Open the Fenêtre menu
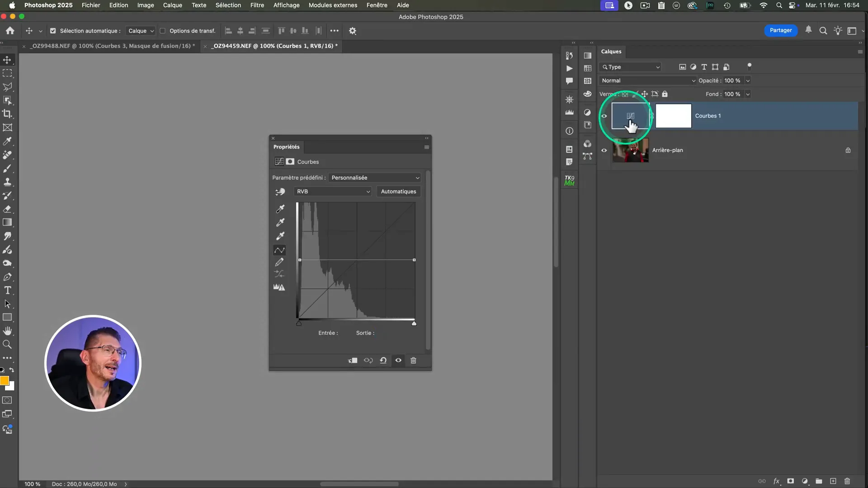Viewport: 868px width, 488px height. [377, 5]
